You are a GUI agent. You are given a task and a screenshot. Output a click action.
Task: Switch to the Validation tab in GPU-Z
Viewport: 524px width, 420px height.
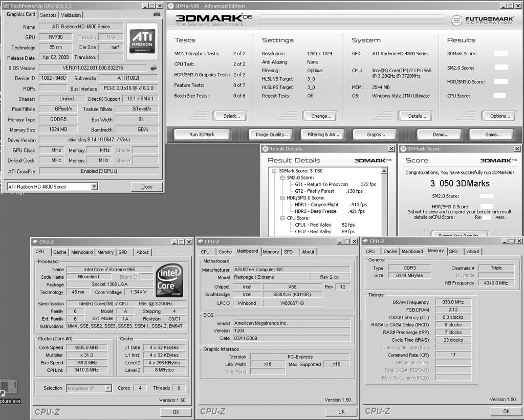(x=71, y=15)
